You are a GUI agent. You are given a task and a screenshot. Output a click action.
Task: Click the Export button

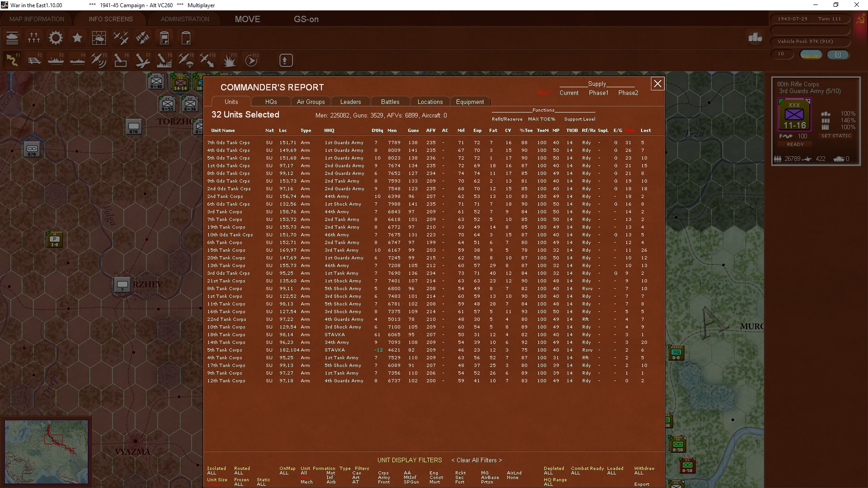tap(642, 484)
